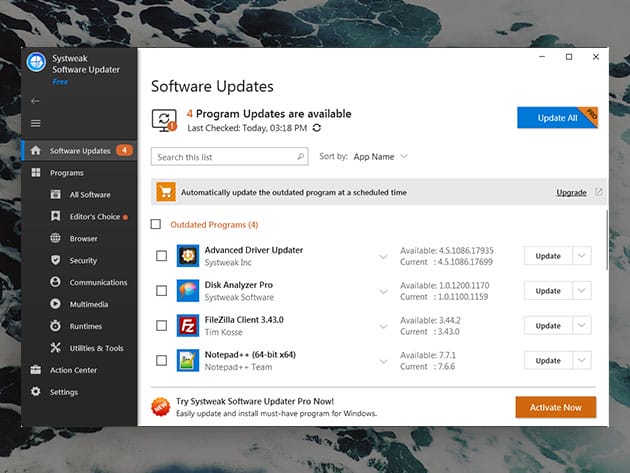Open external link icon beside Upgrade
Screen dimensions: 630x473
click(x=599, y=192)
